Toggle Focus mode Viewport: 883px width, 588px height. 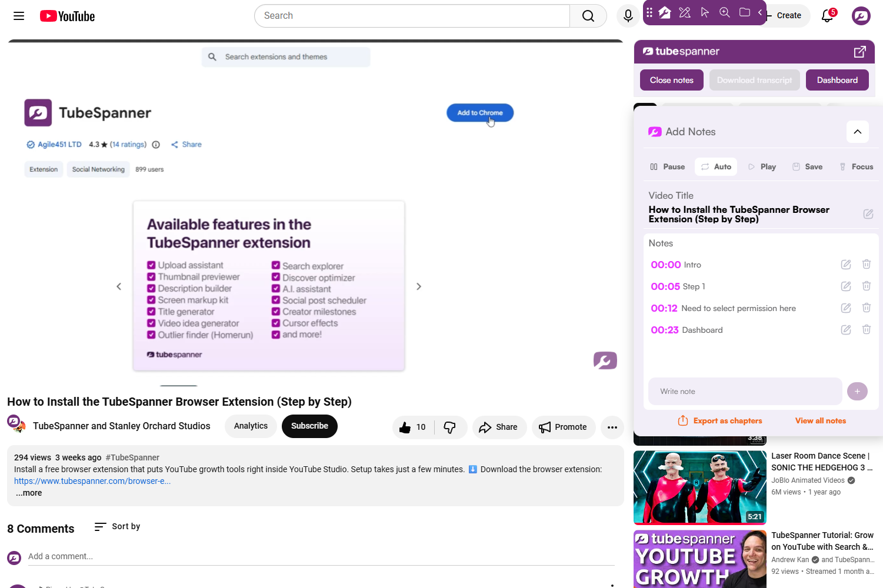[856, 167]
